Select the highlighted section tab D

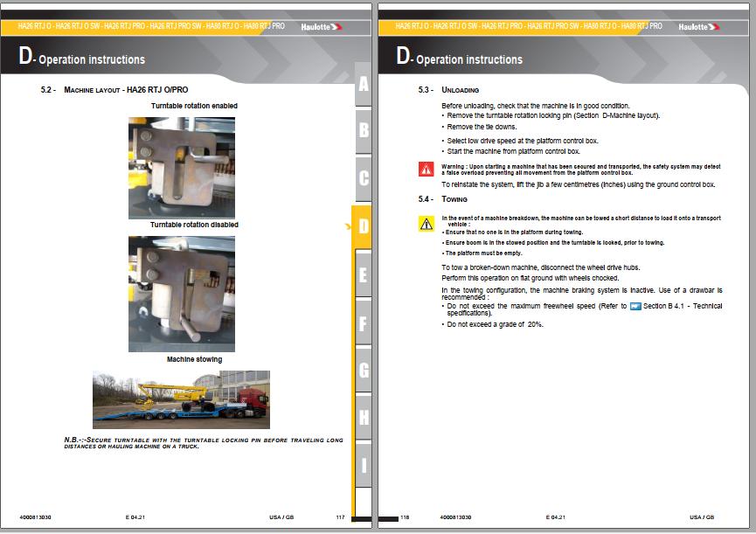pos(364,227)
